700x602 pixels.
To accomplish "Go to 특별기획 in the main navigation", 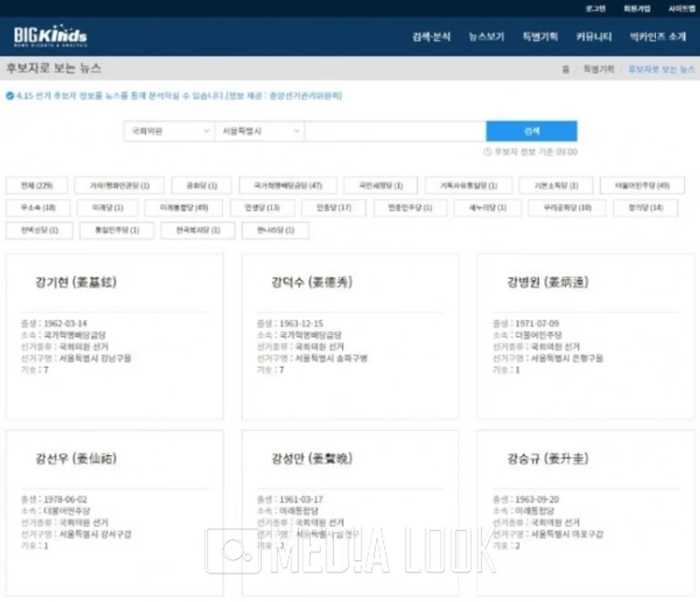I will click(540, 37).
